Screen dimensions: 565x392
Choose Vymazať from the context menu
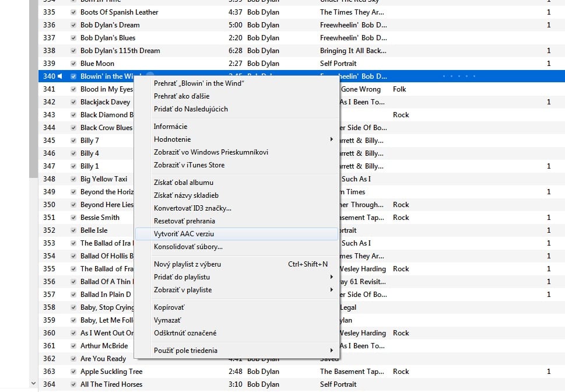[236, 320]
